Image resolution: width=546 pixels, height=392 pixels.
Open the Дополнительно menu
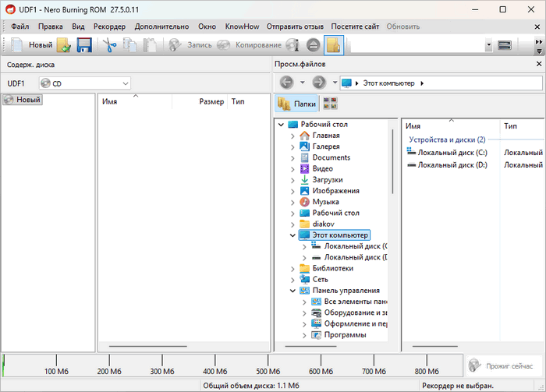161,26
